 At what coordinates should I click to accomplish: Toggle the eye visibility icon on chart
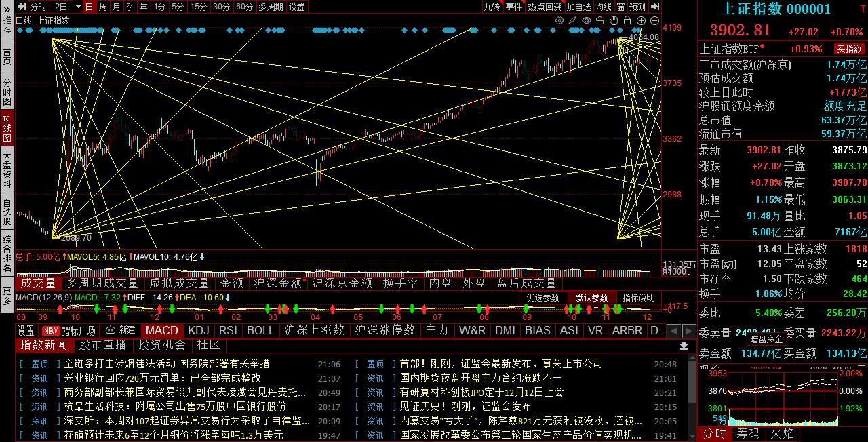click(x=587, y=20)
